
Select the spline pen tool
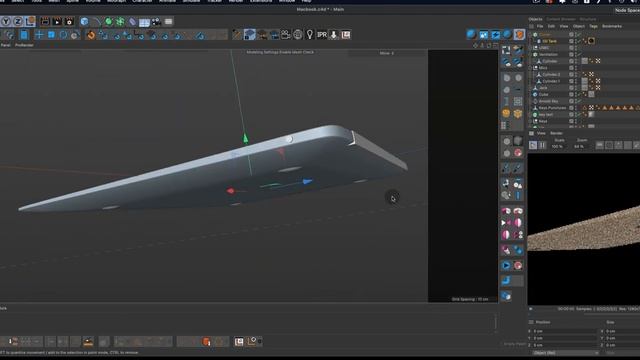(97, 22)
